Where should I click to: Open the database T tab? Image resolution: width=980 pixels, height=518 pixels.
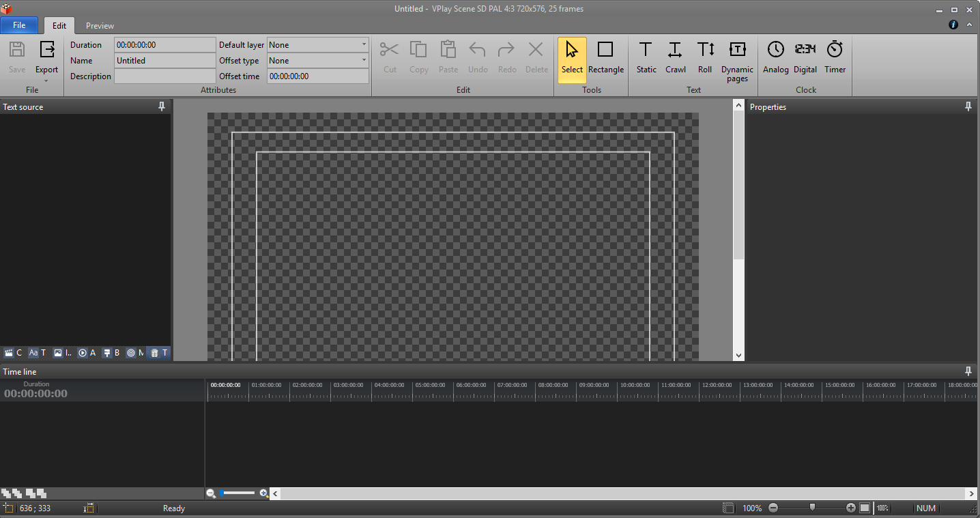tap(159, 353)
